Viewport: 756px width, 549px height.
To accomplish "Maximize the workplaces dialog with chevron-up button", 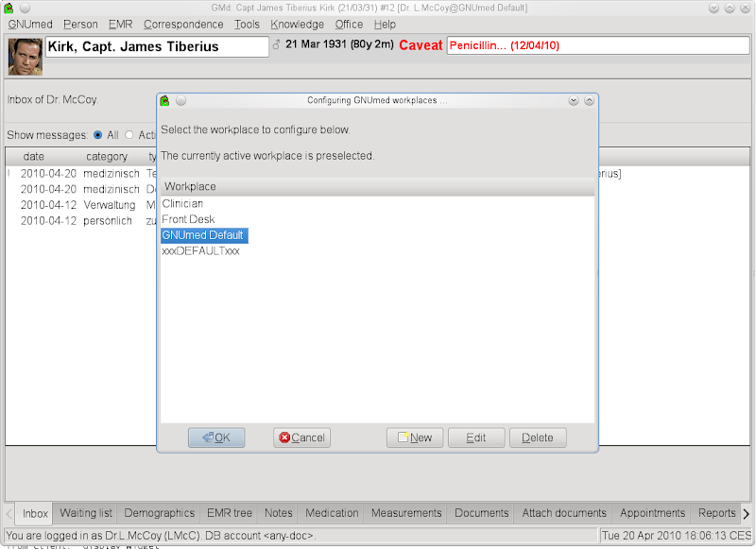I will [x=589, y=100].
